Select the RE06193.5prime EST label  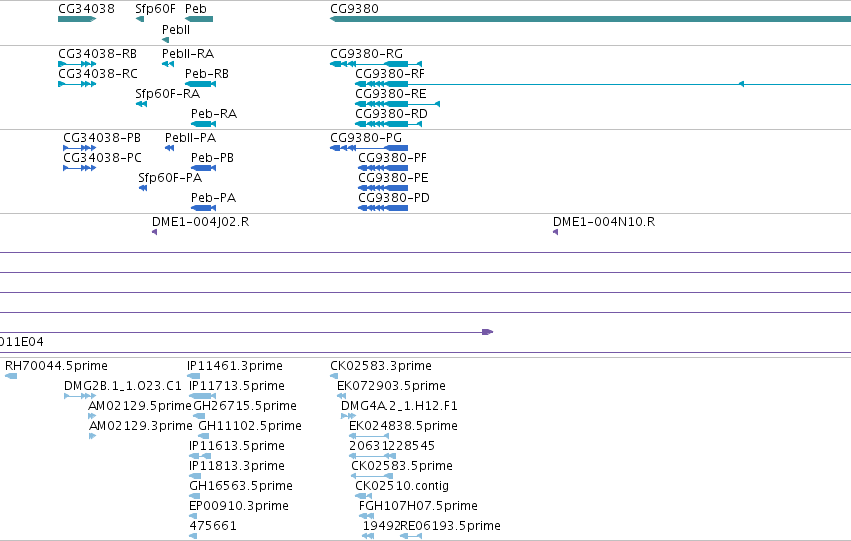tap(450, 526)
